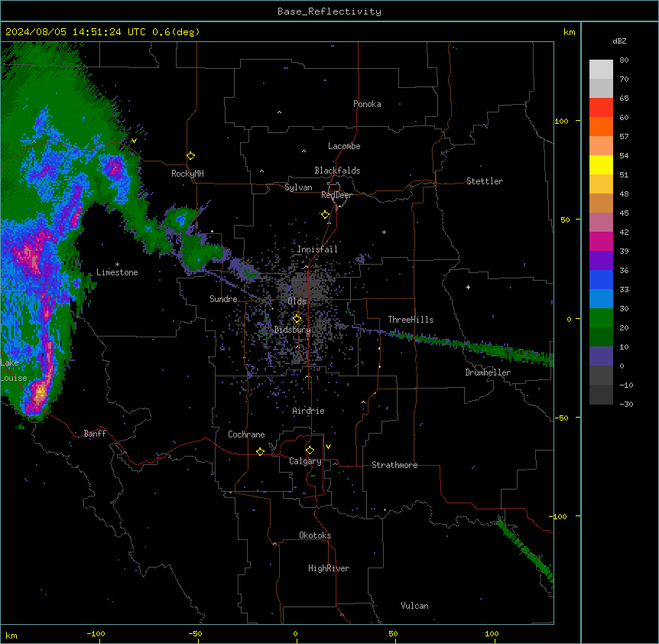This screenshot has width=659, height=644.
Task: Click the yellow marker near RockyMH
Action: (190, 155)
